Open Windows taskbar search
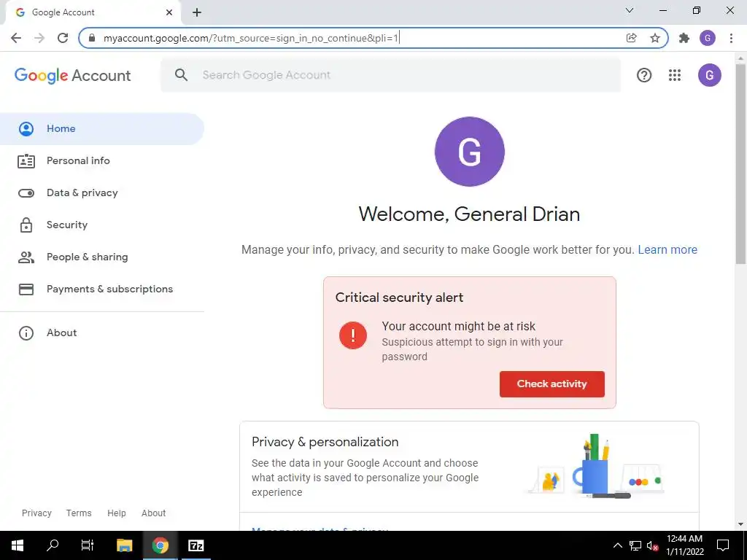This screenshot has width=747, height=560. pos(53,545)
